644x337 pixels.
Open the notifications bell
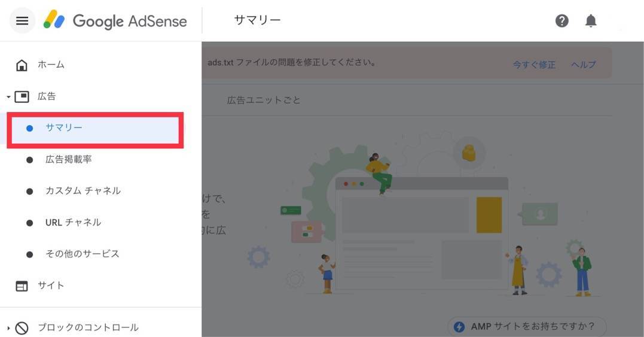[591, 20]
